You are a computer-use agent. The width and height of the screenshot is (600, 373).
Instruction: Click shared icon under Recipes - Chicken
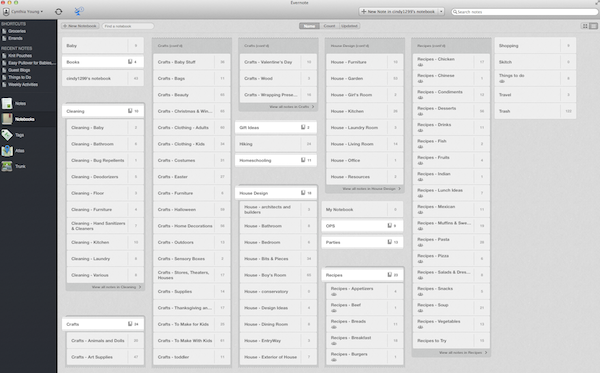click(420, 65)
